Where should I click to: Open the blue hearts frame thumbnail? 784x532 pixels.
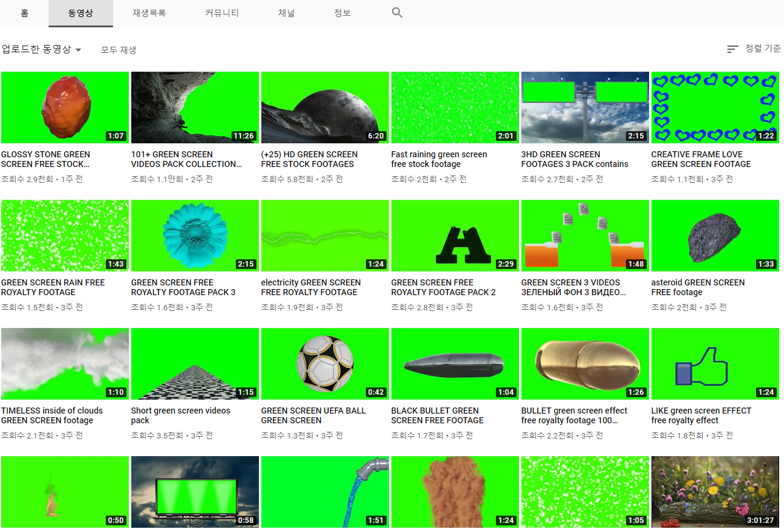[x=715, y=107]
